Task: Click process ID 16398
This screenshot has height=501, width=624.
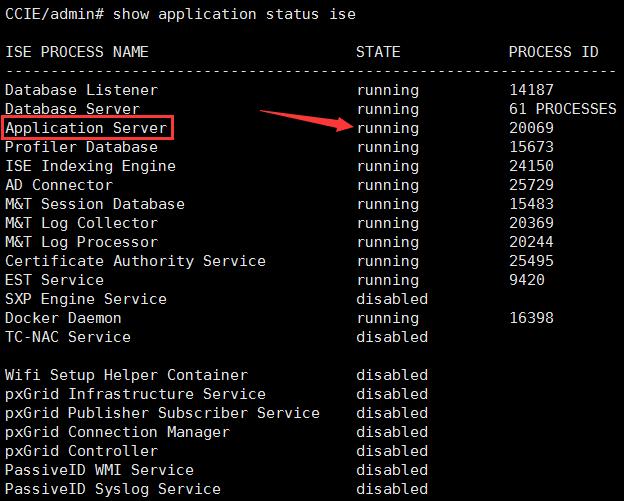Action: coord(531,318)
